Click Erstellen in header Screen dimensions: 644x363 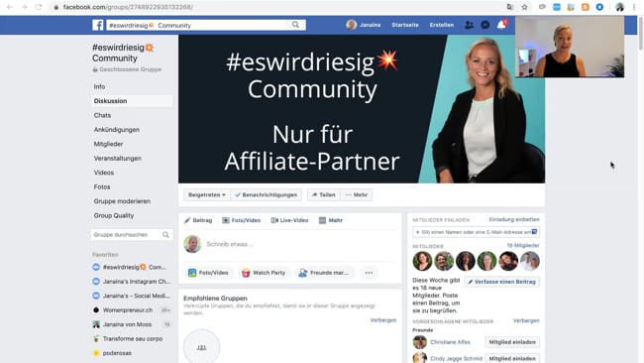click(x=442, y=25)
